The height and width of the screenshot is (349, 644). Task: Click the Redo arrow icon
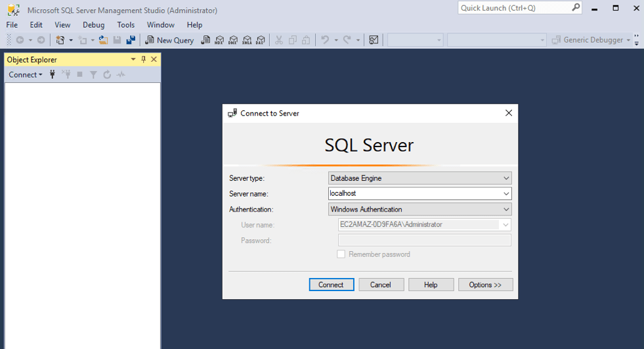[347, 40]
